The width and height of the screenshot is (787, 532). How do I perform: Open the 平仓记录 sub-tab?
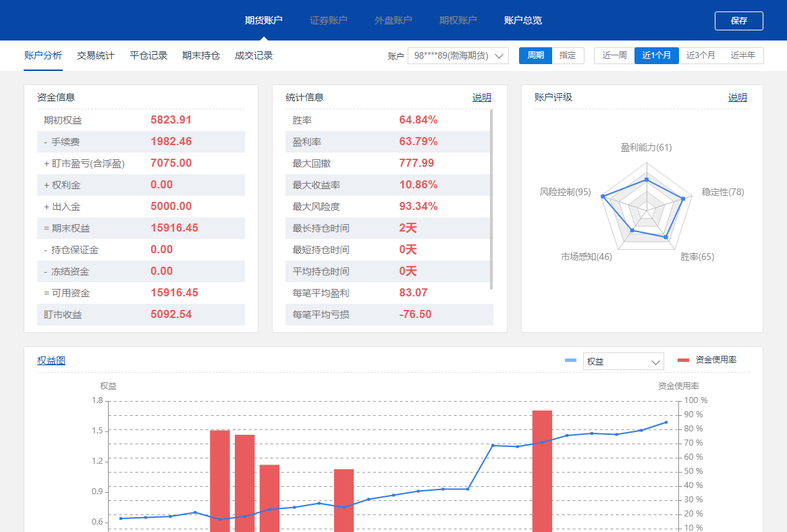coord(148,55)
